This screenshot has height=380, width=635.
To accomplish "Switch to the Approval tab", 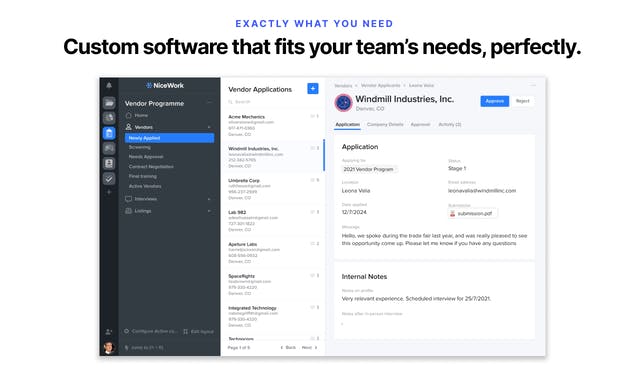I will 420,124.
